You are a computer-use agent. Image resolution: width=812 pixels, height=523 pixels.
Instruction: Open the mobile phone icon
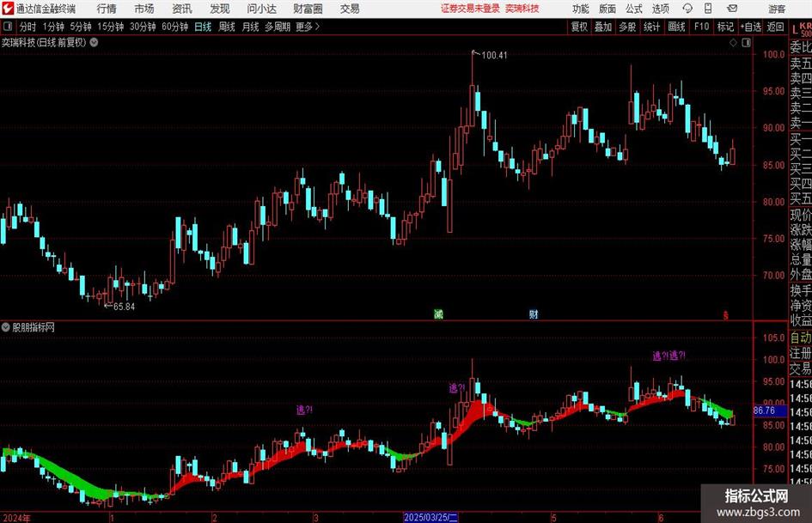point(708,9)
